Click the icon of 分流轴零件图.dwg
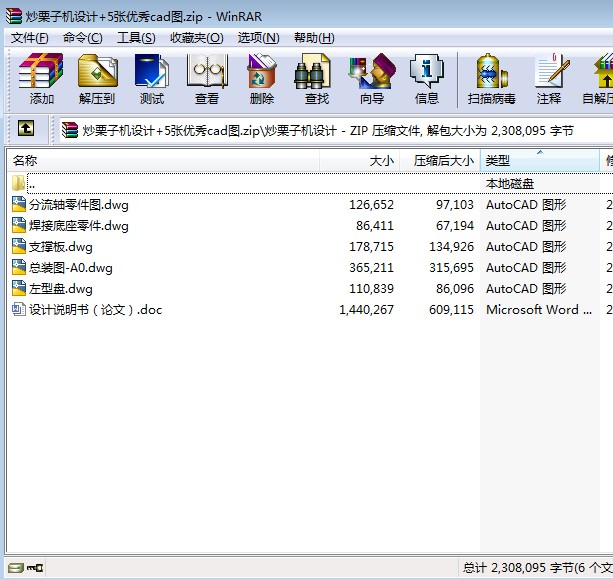613x579 pixels. 19,204
